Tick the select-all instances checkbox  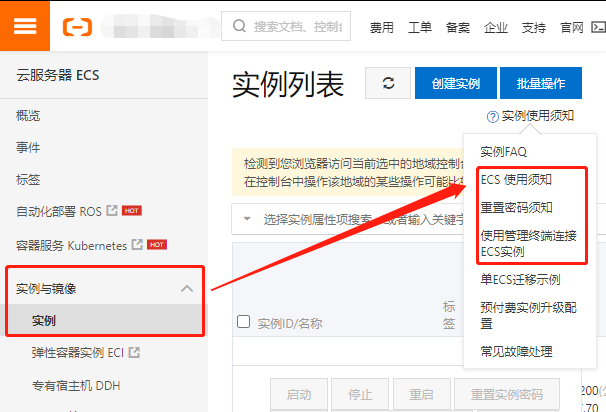point(243,322)
